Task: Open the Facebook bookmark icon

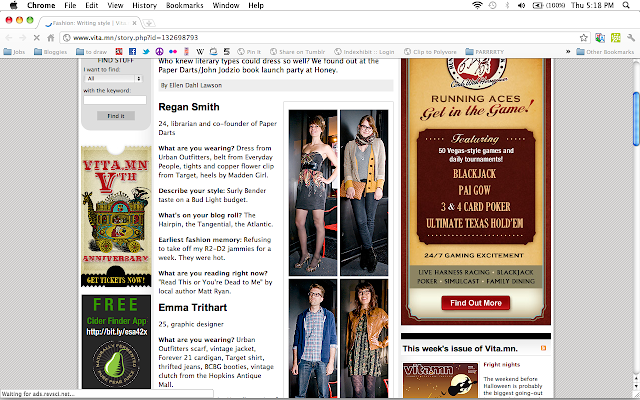Action: (132, 51)
